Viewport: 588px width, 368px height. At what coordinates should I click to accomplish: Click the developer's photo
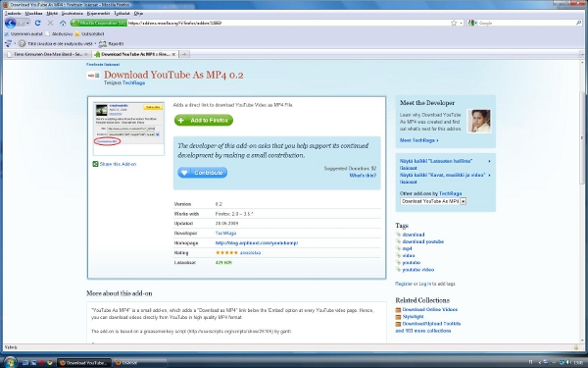[479, 121]
